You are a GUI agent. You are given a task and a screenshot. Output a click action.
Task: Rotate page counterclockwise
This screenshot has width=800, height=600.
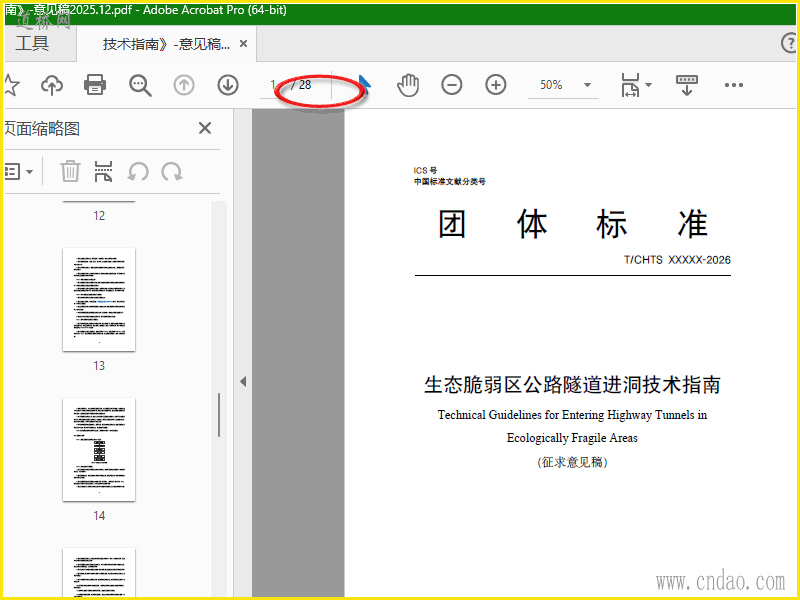[x=138, y=171]
